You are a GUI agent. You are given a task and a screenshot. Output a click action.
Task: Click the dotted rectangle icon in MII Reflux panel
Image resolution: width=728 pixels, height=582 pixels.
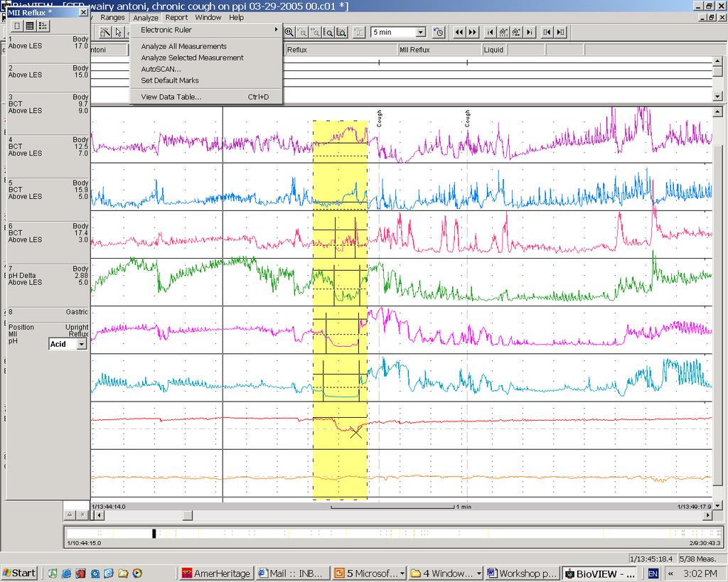pyautogui.click(x=17, y=26)
